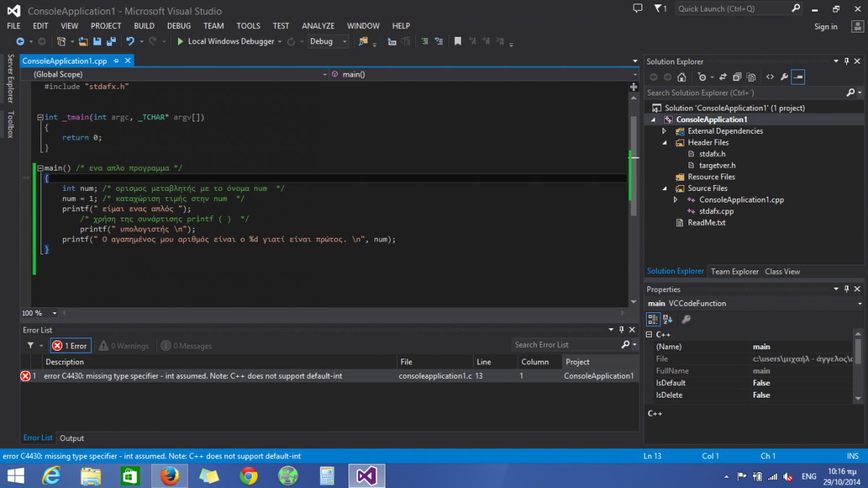
Task: Open Firefox from the taskbar
Action: point(169,475)
